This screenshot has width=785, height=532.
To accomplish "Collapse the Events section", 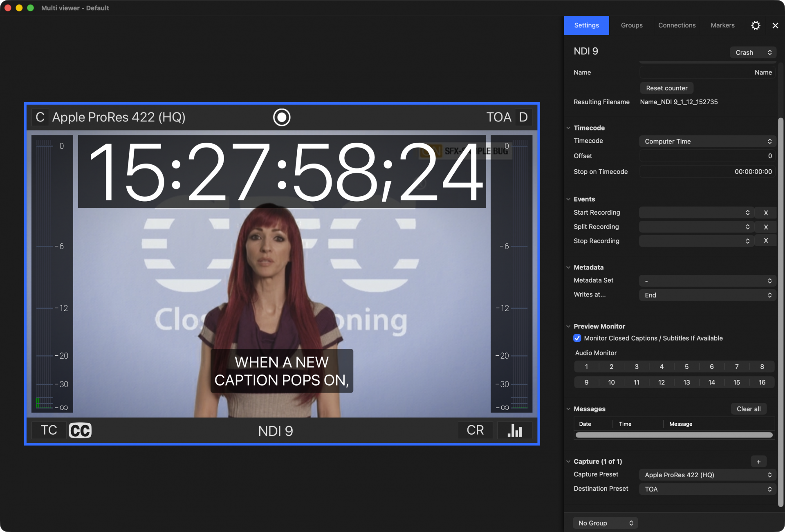I will pyautogui.click(x=568, y=199).
